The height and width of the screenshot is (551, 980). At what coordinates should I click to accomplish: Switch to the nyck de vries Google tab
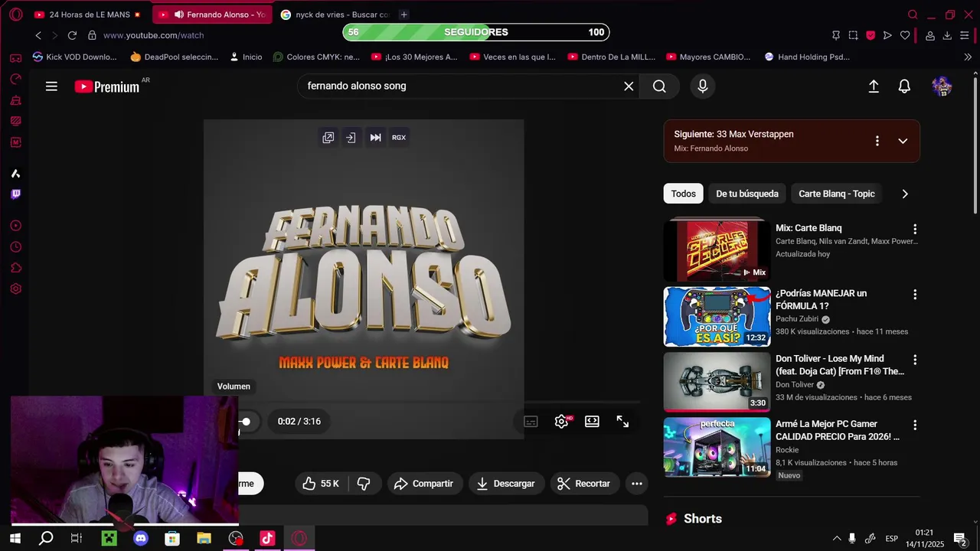point(335,15)
